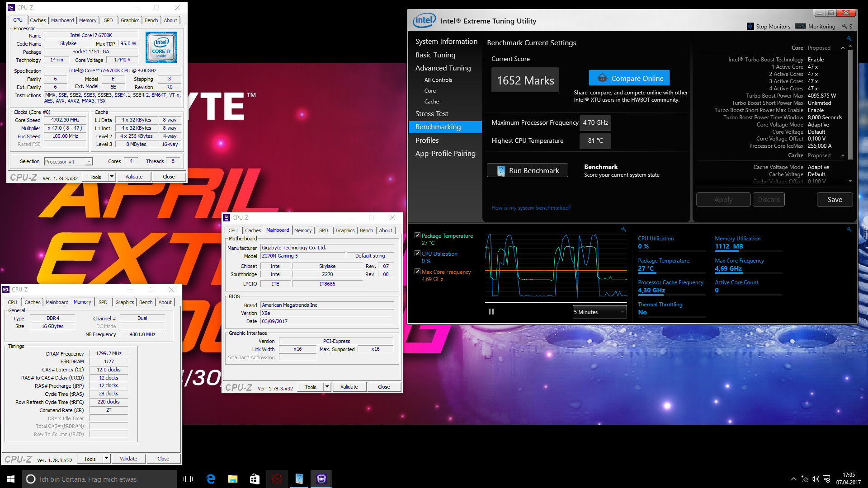Click the Stop Monitors waveform icon in XTU
The height and width of the screenshot is (488, 868).
[750, 26]
